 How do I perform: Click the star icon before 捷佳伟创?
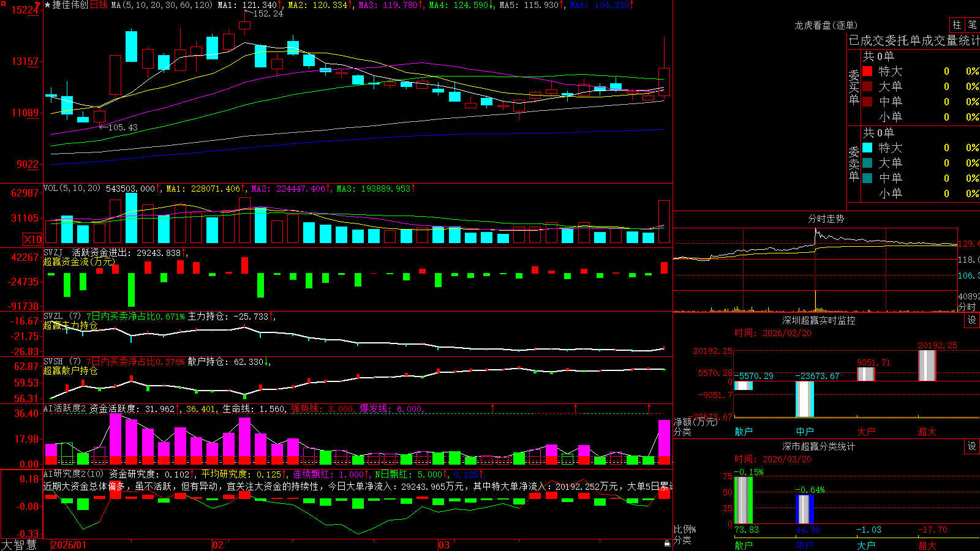point(48,5)
